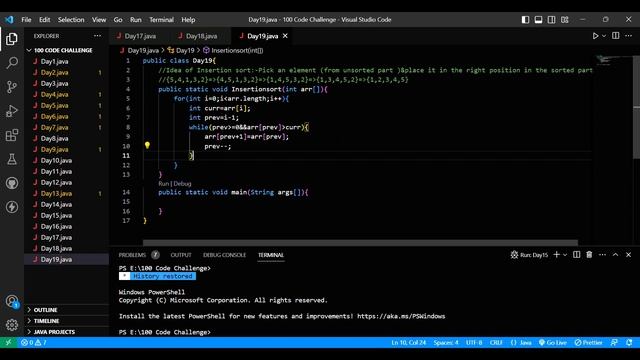Collapse the 100 CODE CHALLENGE folder
This screenshot has width=640, height=360.
tap(64, 50)
